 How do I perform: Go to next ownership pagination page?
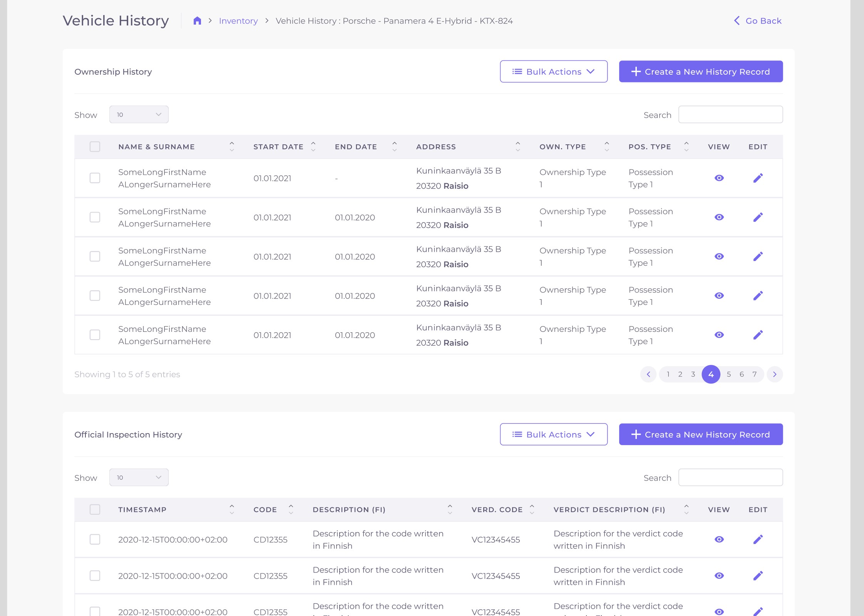775,374
